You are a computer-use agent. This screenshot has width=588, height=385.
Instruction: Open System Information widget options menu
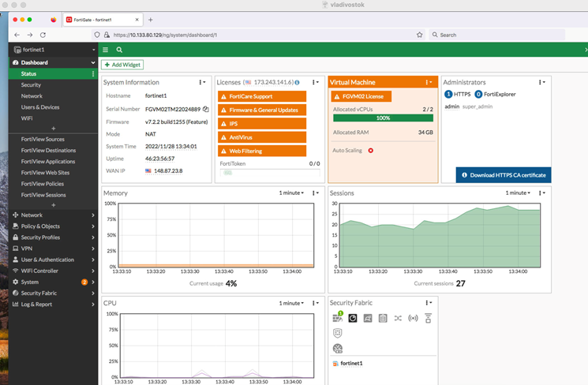pos(202,82)
